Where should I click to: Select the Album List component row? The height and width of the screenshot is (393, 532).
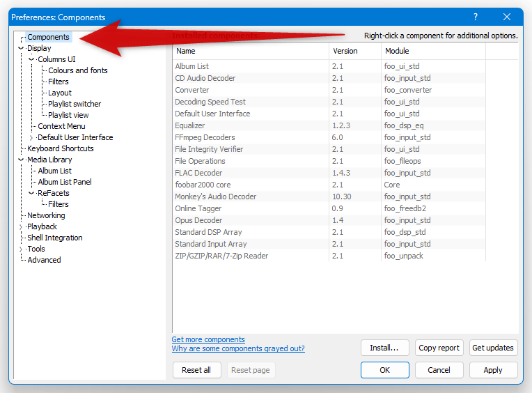coord(329,66)
